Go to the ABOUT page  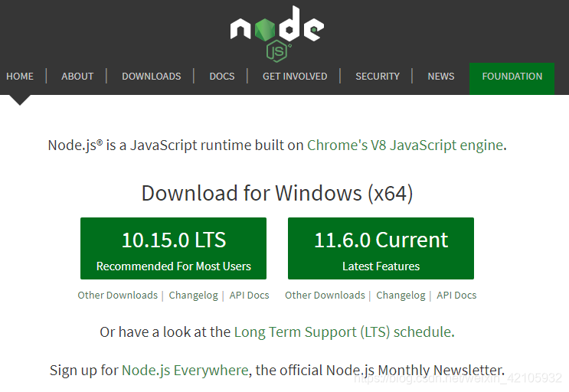(77, 76)
